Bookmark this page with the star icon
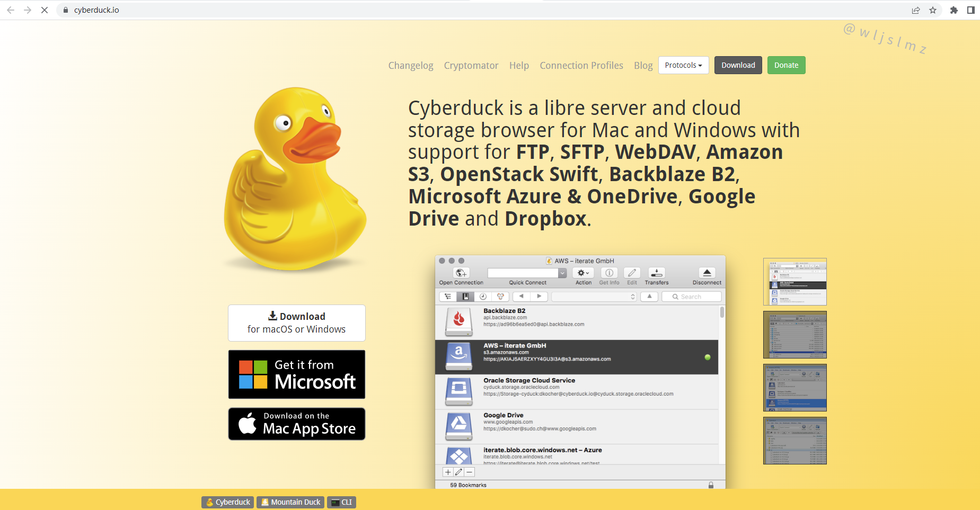Image resolution: width=980 pixels, height=510 pixels. [933, 10]
